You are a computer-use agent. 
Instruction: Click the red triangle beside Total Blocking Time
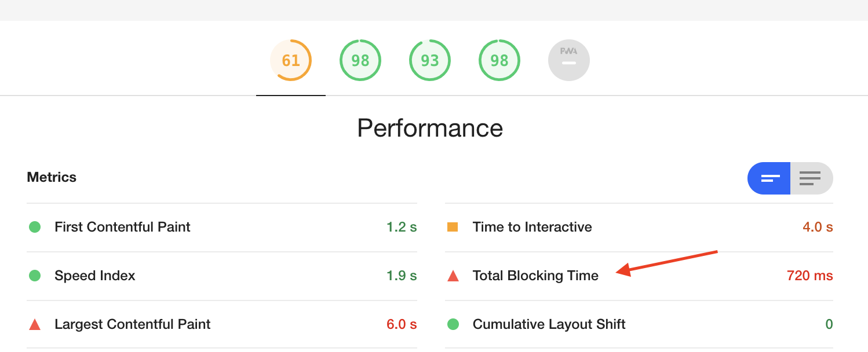pos(453,276)
